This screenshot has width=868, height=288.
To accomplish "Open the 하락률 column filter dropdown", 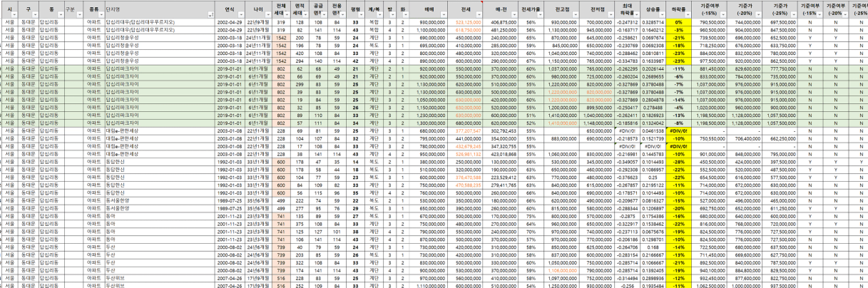I will 688,14.
